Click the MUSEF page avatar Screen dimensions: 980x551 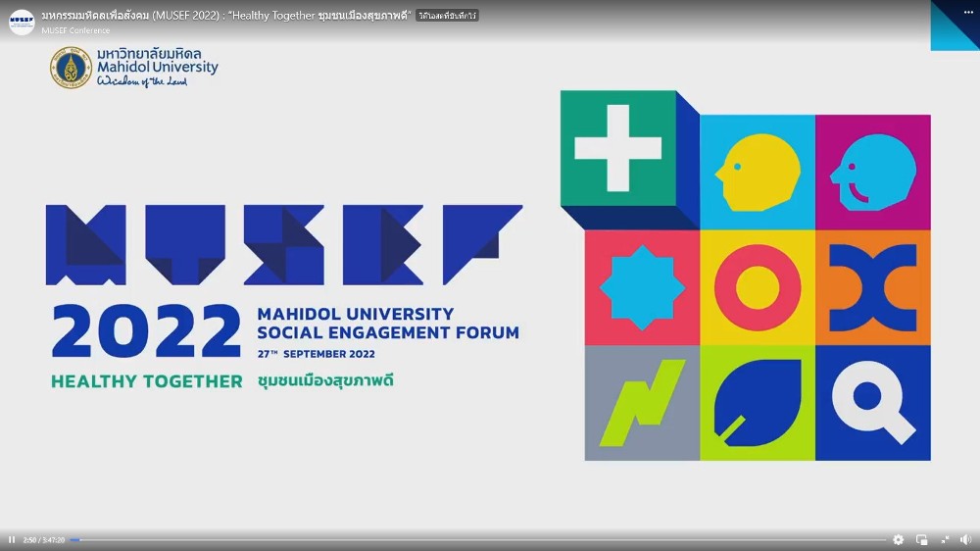point(21,22)
